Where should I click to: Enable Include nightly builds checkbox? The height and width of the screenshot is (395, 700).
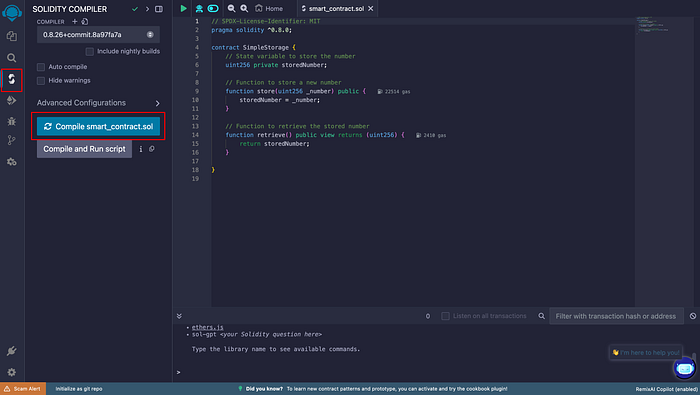(x=90, y=51)
